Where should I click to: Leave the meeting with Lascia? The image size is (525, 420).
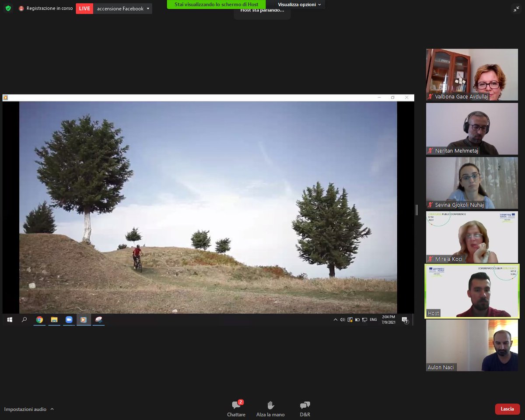507,409
